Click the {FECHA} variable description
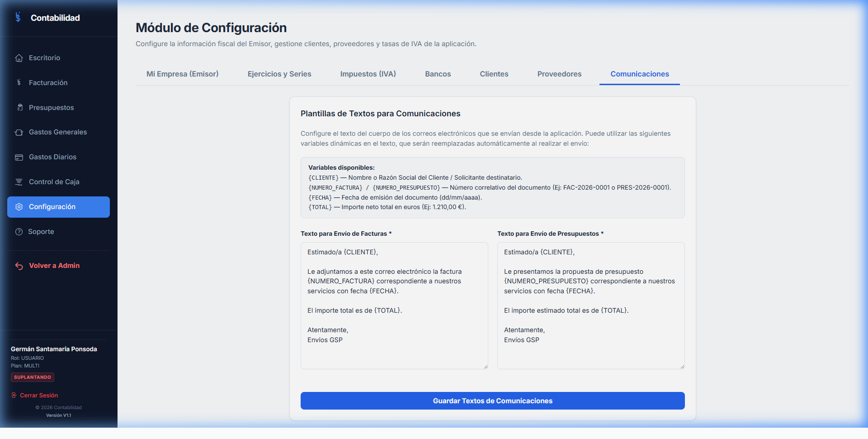The width and height of the screenshot is (868, 439). pos(412,197)
